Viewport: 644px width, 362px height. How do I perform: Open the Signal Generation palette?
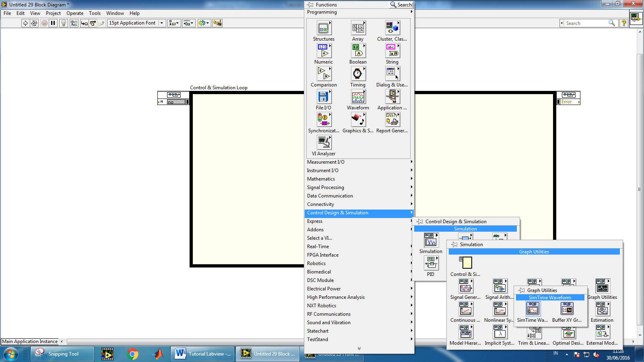pyautogui.click(x=465, y=286)
